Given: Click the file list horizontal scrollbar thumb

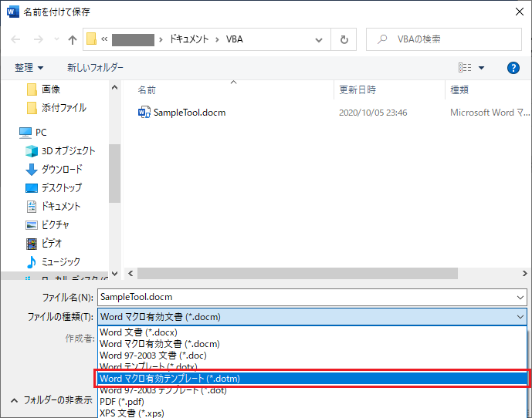Looking at the screenshot, I should (297, 273).
